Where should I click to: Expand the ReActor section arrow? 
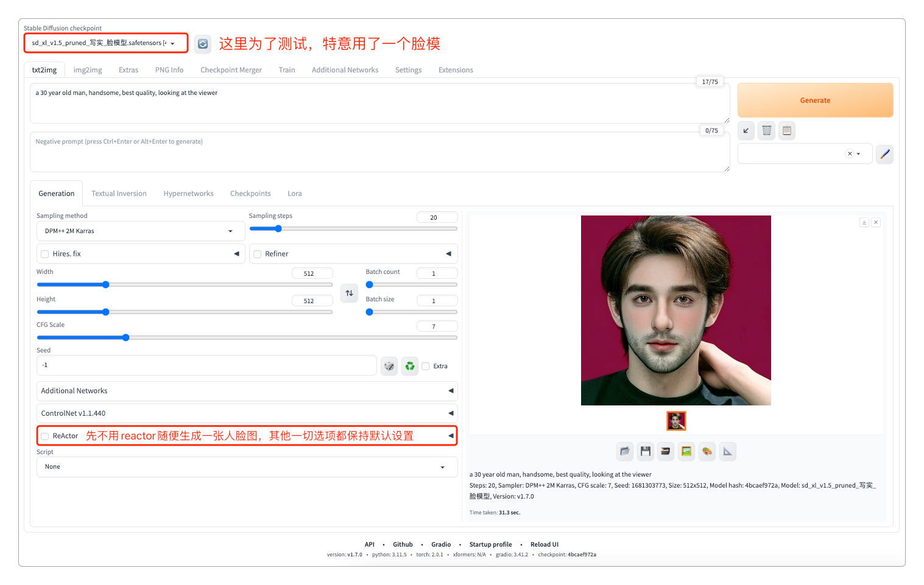[451, 436]
